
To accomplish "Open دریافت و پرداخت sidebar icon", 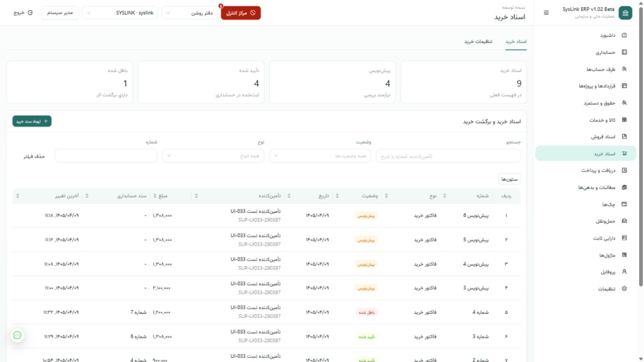I will pyautogui.click(x=624, y=170).
